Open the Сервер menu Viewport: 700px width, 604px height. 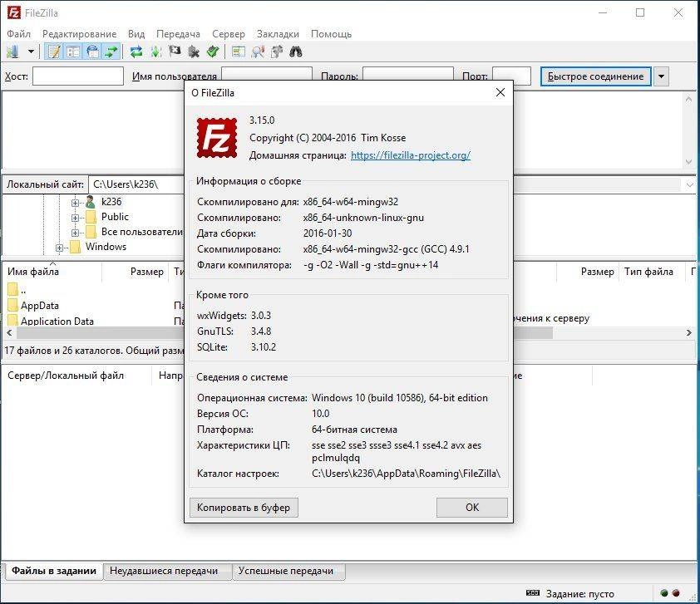(229, 34)
